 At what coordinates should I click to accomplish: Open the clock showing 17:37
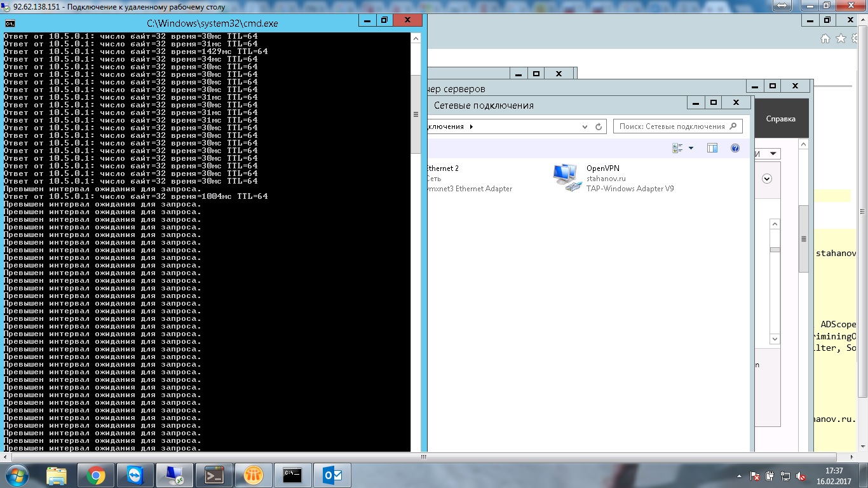click(834, 475)
